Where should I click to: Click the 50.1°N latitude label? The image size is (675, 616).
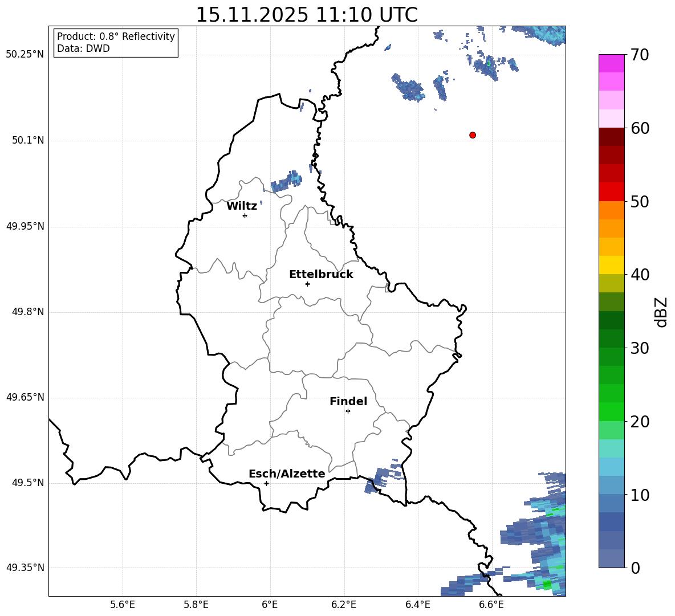point(28,141)
